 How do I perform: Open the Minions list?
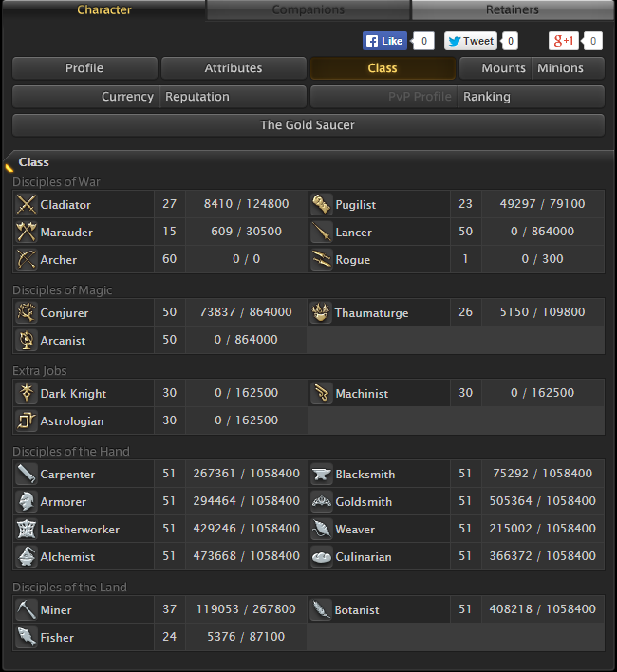point(569,68)
